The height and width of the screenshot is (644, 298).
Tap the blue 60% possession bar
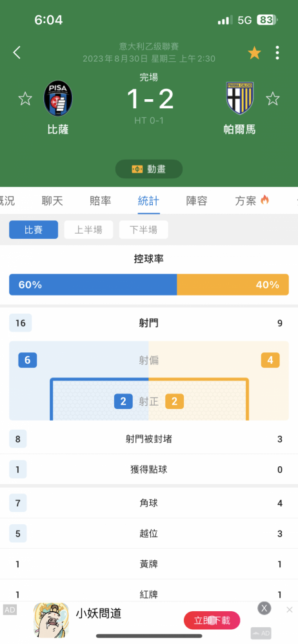point(93,285)
